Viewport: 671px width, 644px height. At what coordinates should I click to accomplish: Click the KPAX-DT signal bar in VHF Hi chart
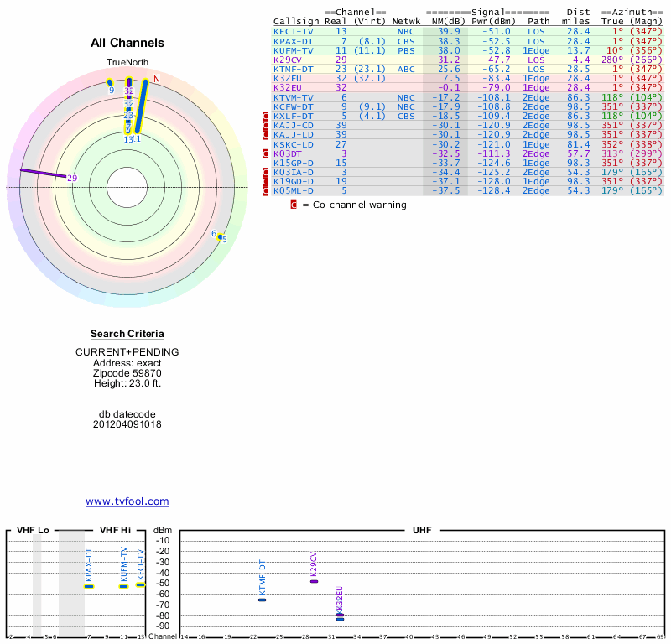89,585
